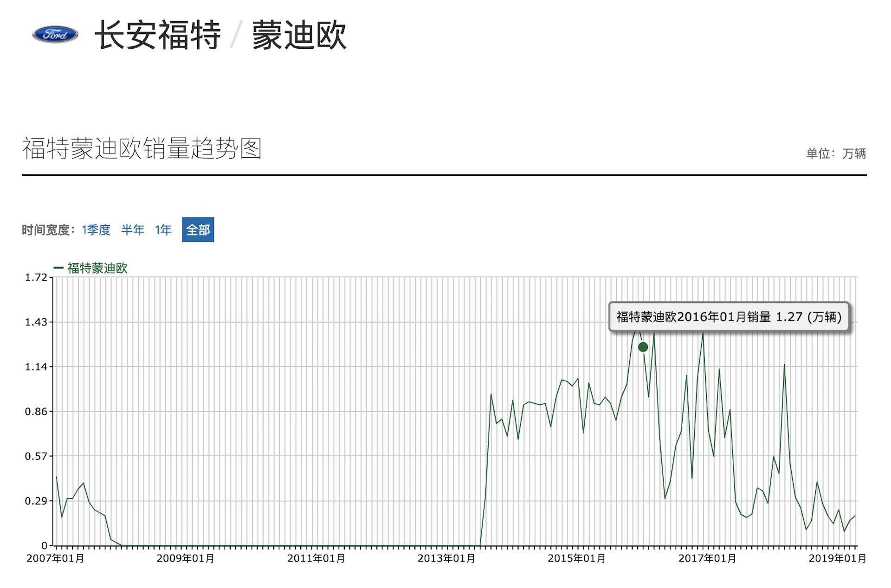Screen dimensions: 891x588
Task: Select the 1年 time range
Action: tap(163, 230)
